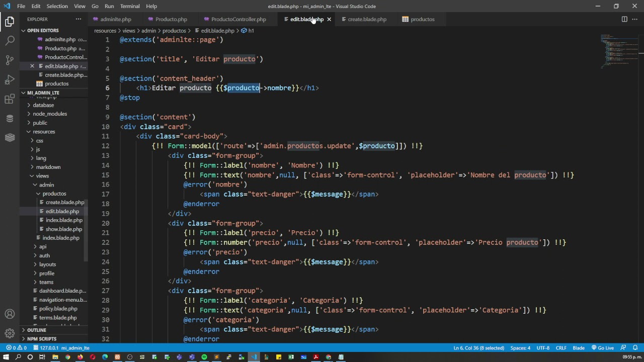Open show.blade.php in the file tree
Image resolution: width=644 pixels, height=362 pixels.
point(63,229)
